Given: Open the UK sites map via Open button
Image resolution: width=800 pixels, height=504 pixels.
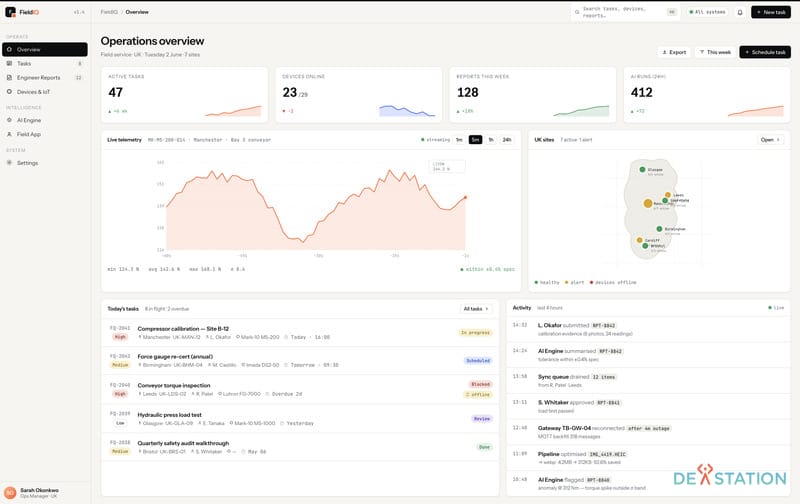Looking at the screenshot, I should [x=770, y=140].
